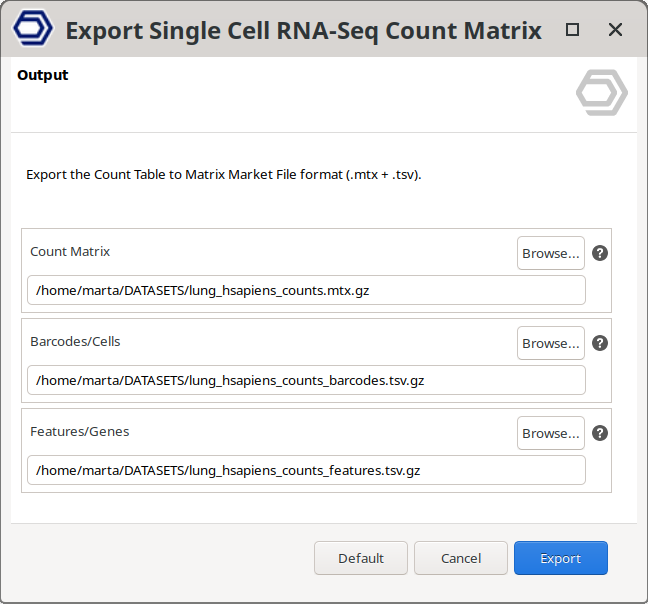Click the help icon beside Count Matrix

coord(600,253)
